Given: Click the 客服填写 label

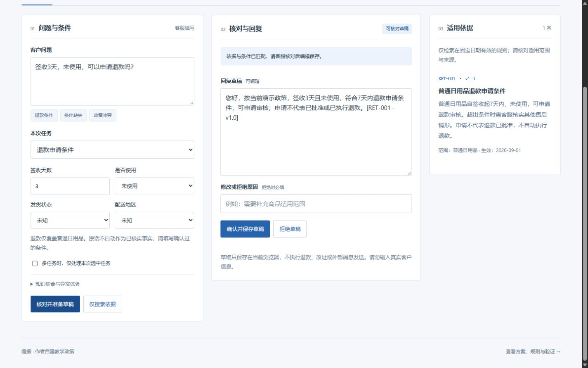Looking at the screenshot, I should click(184, 28).
